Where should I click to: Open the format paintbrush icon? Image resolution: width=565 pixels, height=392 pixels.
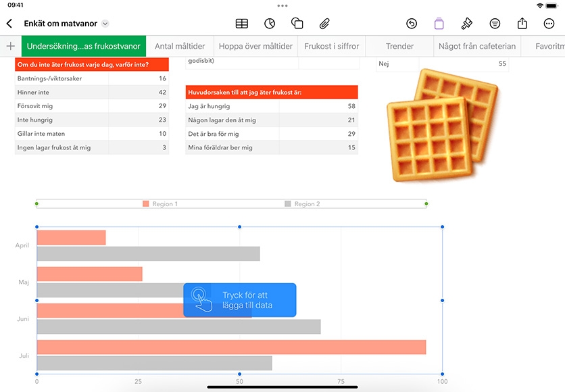click(x=466, y=24)
